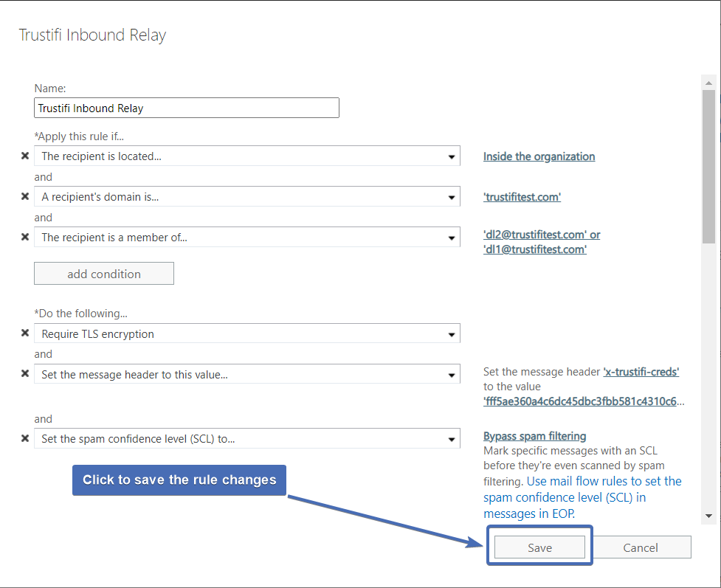Remove the 'Set the spam confidence level' action

[25, 438]
